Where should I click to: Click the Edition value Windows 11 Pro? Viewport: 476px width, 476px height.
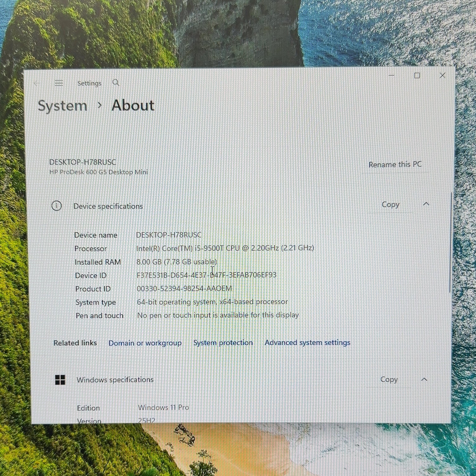pos(163,407)
